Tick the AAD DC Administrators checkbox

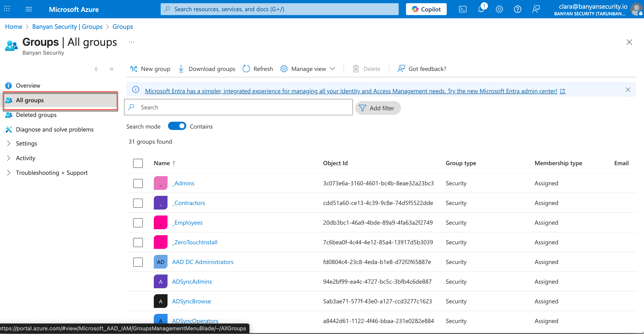[138, 262]
